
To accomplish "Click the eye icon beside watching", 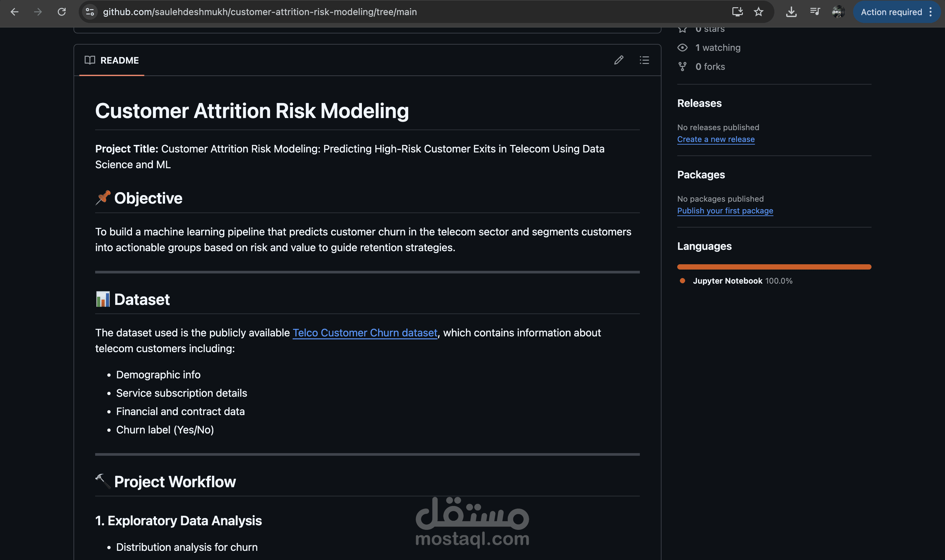I will pyautogui.click(x=682, y=48).
